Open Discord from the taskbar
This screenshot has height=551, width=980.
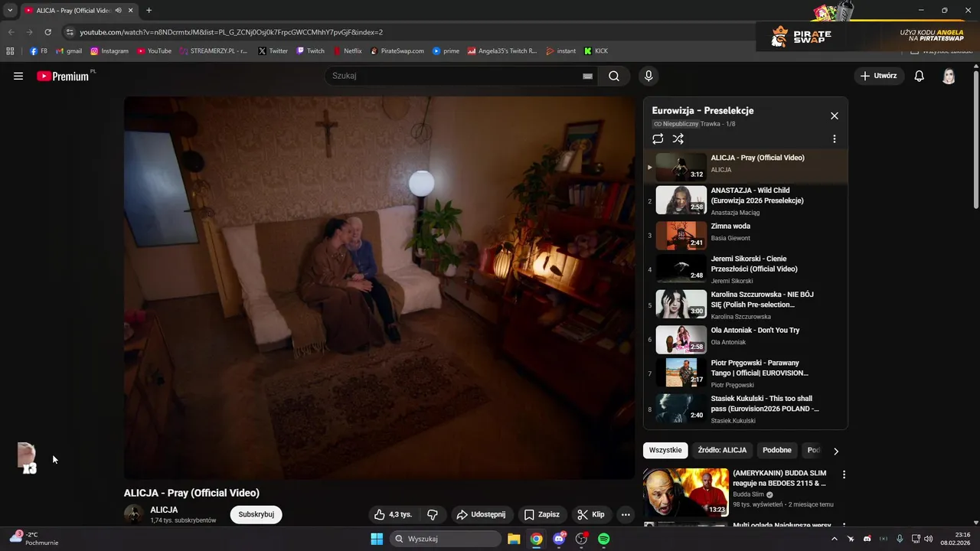559,539
